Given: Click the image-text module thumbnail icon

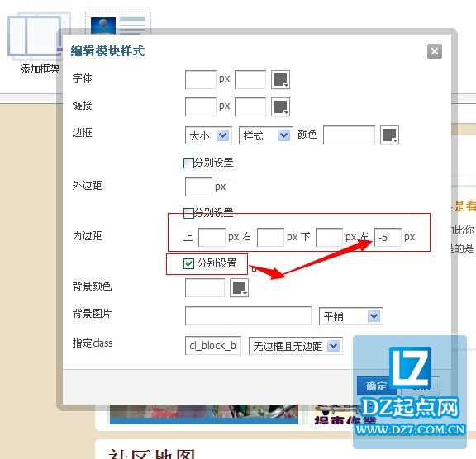Looking at the screenshot, I should click(x=118, y=24).
